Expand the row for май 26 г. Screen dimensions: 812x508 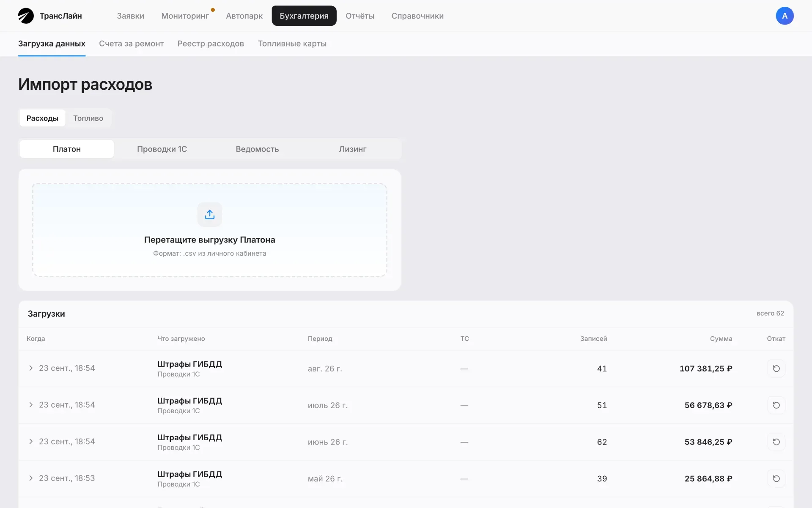click(x=31, y=478)
